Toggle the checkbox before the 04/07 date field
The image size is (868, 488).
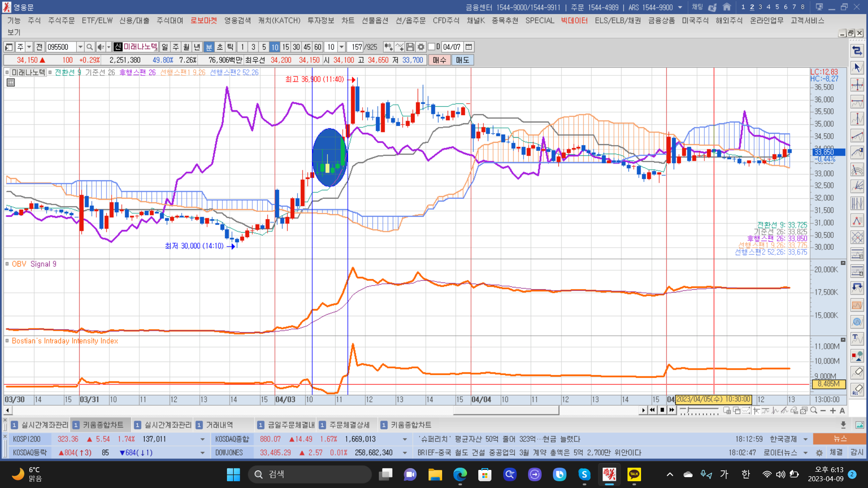pos(431,47)
